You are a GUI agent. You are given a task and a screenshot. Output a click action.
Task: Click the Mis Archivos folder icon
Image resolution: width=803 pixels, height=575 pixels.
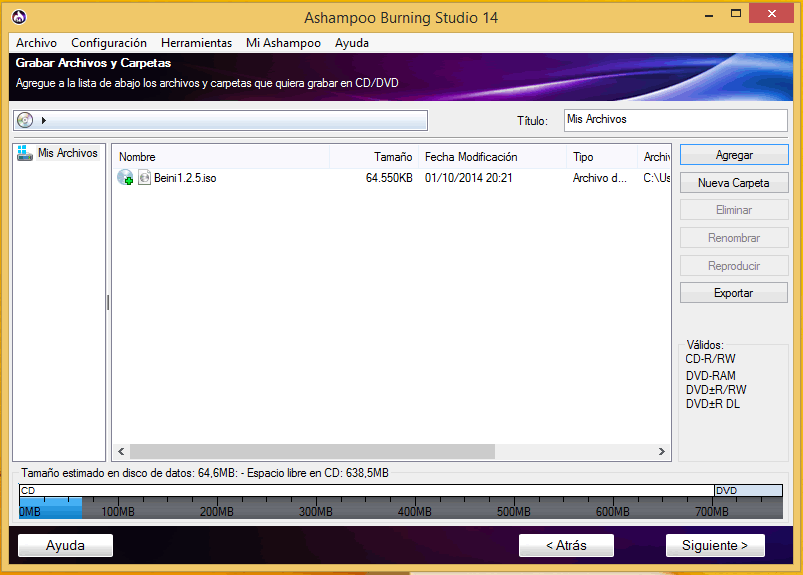coord(25,153)
